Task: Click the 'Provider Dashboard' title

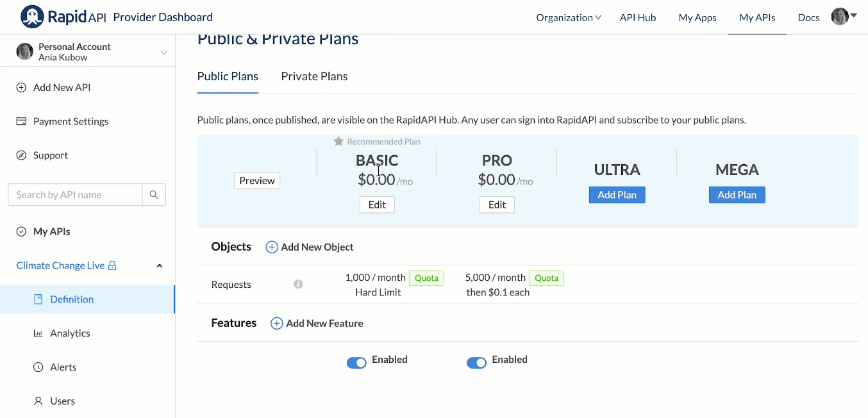Action: [x=163, y=17]
